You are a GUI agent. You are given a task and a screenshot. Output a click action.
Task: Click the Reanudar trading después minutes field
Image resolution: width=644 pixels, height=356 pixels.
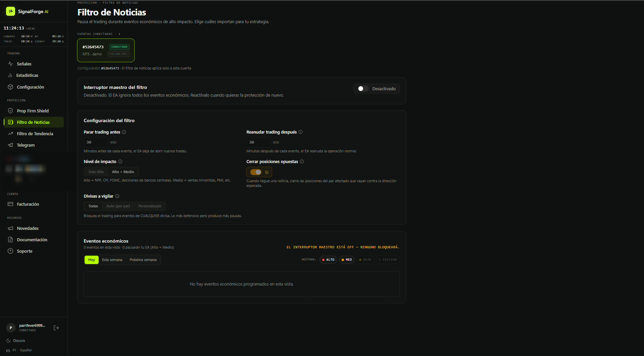point(258,142)
